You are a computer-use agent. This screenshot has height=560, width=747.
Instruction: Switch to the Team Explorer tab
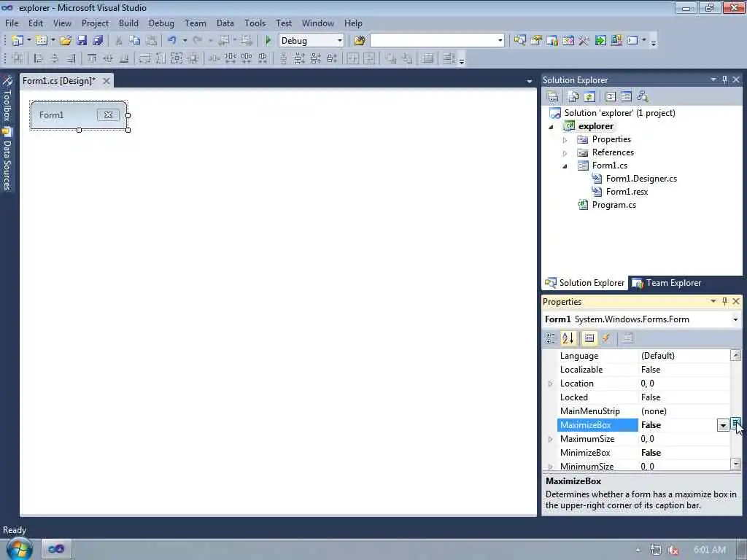tap(667, 283)
